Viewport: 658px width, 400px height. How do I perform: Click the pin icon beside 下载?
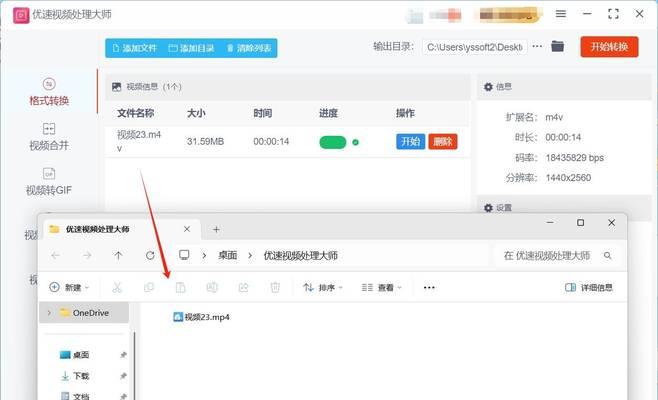click(123, 376)
